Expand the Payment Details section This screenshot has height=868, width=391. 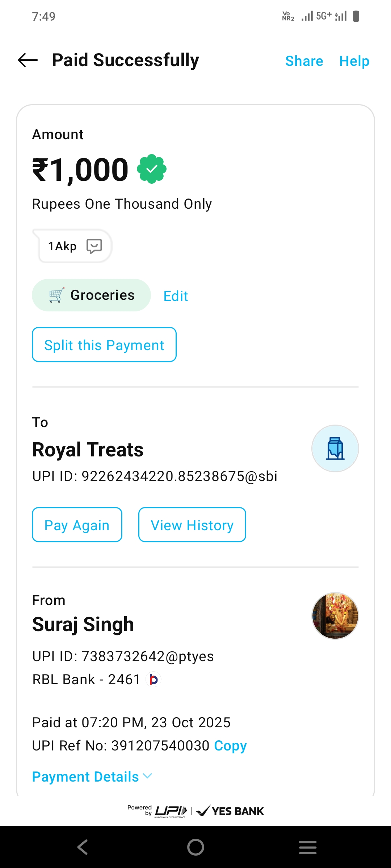[x=85, y=776]
